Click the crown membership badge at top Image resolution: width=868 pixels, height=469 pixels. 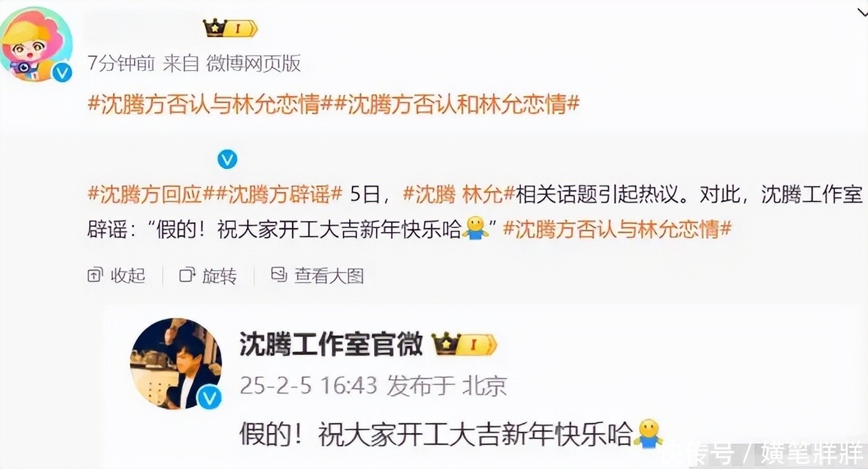point(230,29)
